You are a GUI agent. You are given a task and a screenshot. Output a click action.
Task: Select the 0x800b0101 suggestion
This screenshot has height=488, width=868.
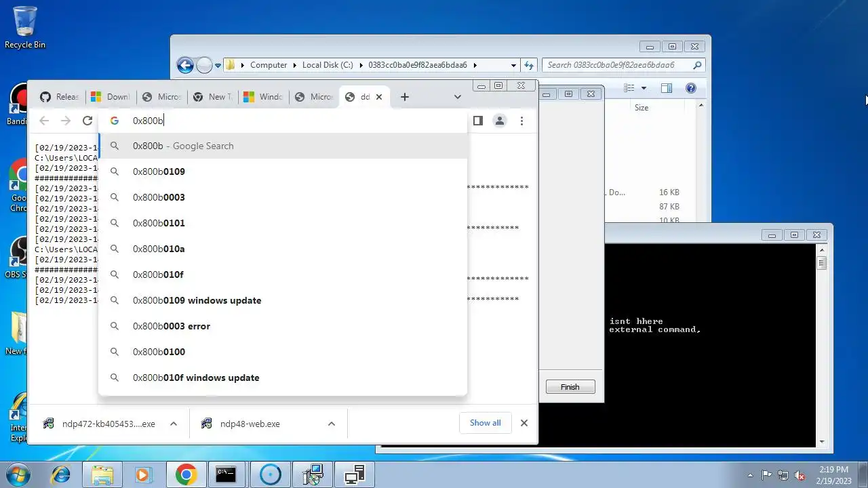[283, 223]
